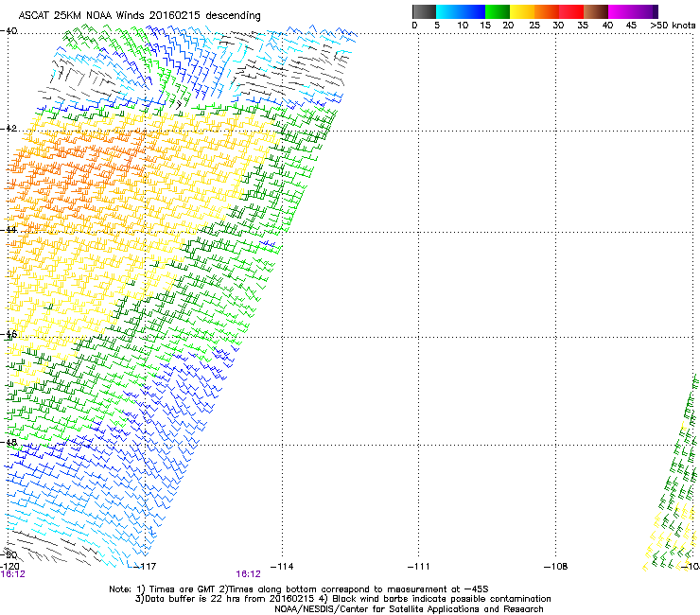This screenshot has width=700, height=615.
Task: Click the -117 longitude axis label
Action: [x=145, y=566]
